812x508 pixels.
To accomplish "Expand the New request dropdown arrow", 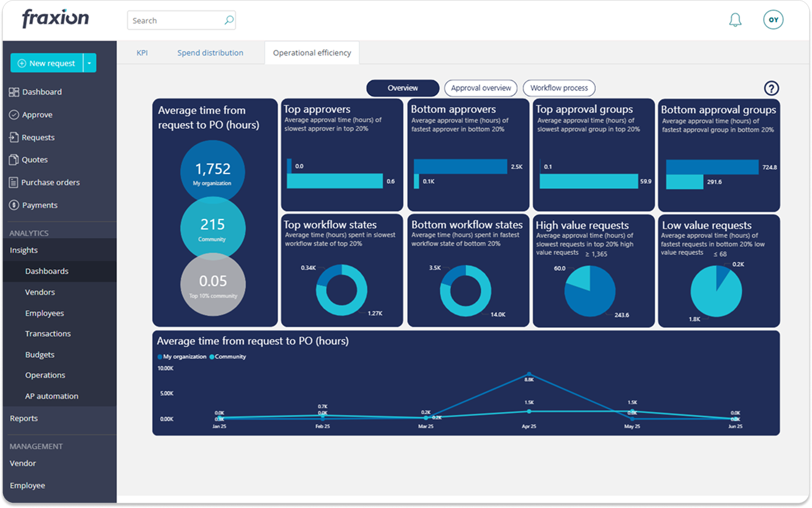I will tap(90, 62).
